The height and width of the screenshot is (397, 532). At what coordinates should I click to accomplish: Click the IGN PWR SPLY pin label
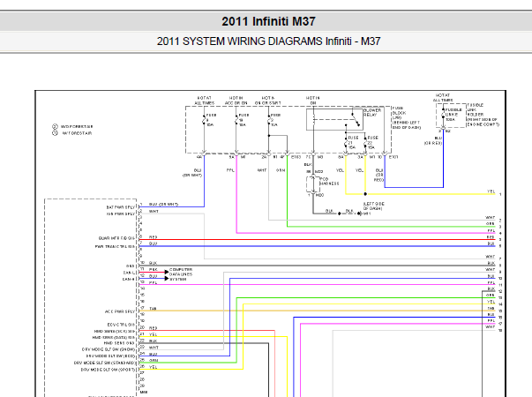(121, 213)
